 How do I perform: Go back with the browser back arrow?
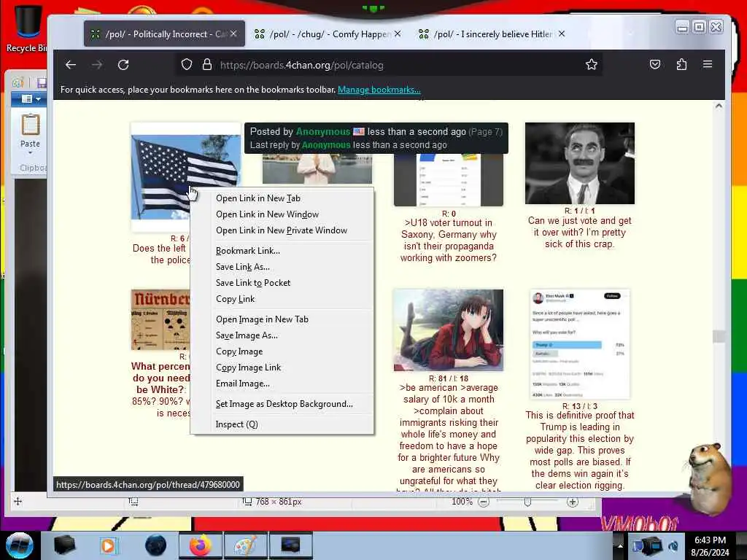pos(71,65)
